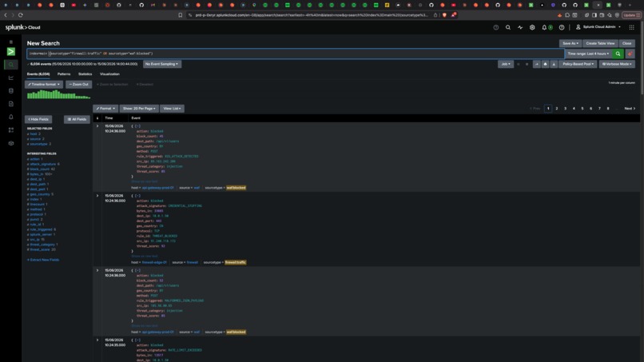Reload the page in the browser
The image size is (644, 362).
[x=21, y=15]
